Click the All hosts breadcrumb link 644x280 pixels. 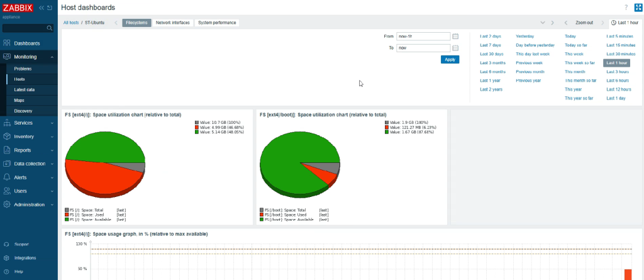tap(70, 23)
